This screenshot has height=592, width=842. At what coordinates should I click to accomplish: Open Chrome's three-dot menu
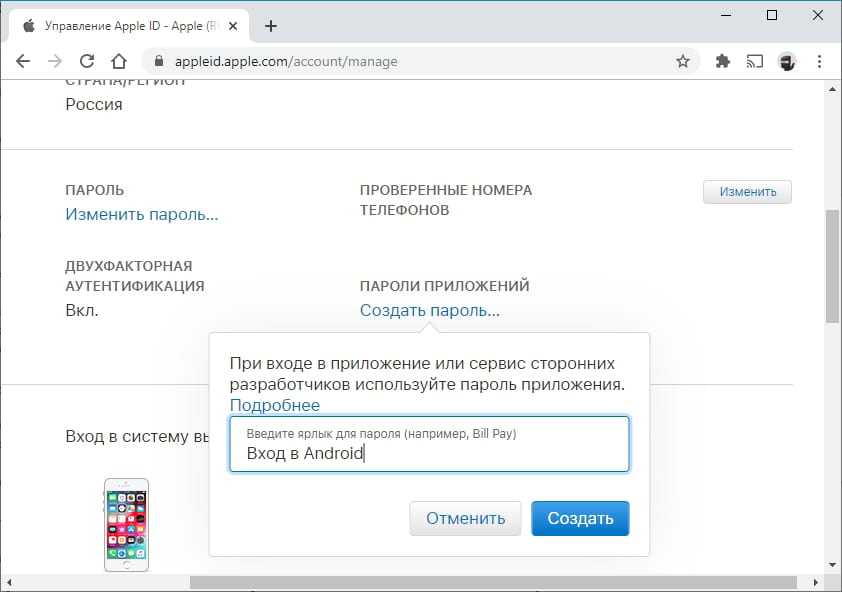pos(818,61)
